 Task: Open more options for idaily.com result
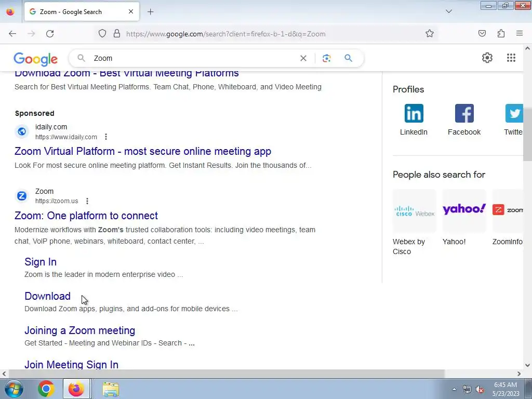click(x=106, y=137)
